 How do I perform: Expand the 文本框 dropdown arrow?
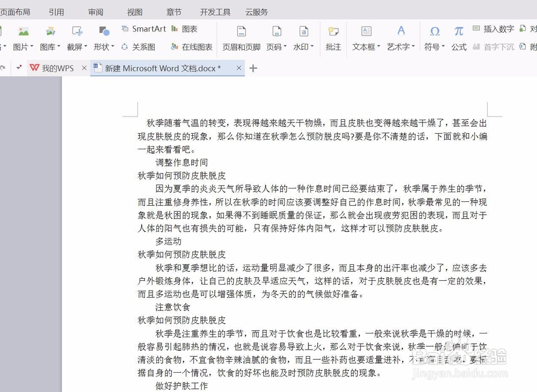[379, 46]
